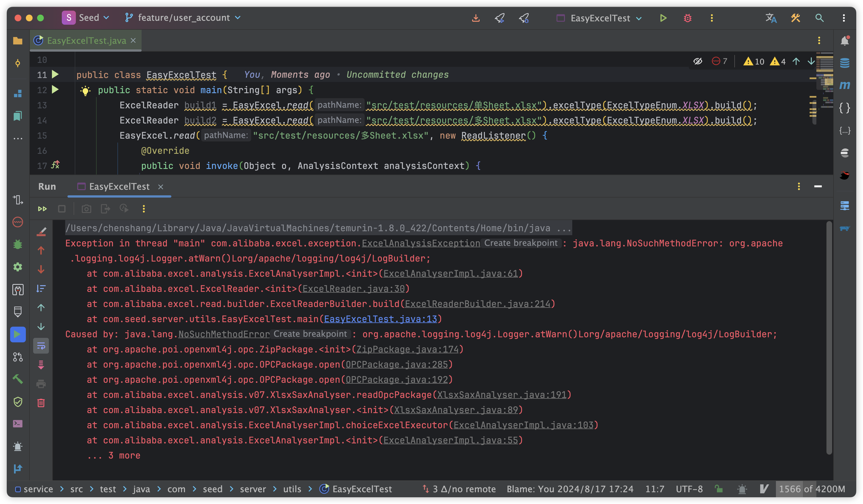
Task: Select the EasyExcelTest tab in the Run panel
Action: 119,187
